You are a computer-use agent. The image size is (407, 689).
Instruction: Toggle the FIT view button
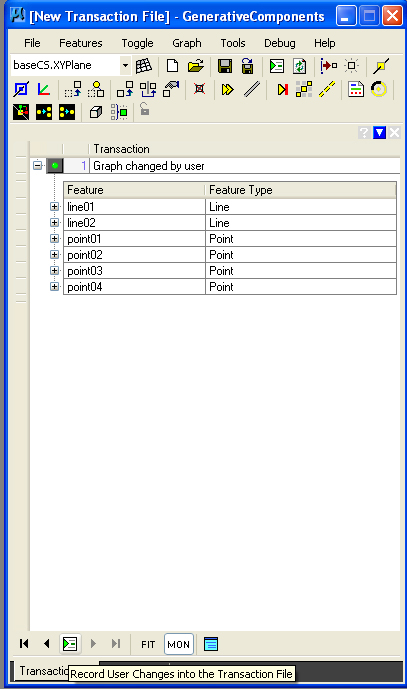148,644
